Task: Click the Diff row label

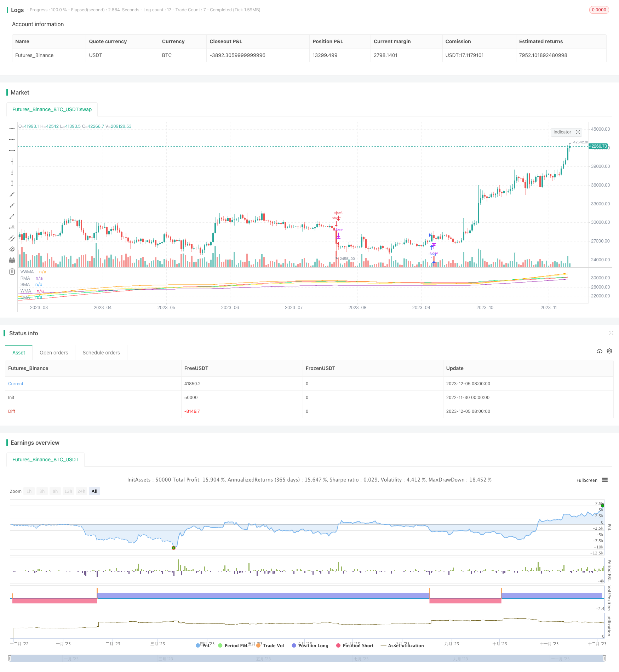Action: [x=12, y=411]
